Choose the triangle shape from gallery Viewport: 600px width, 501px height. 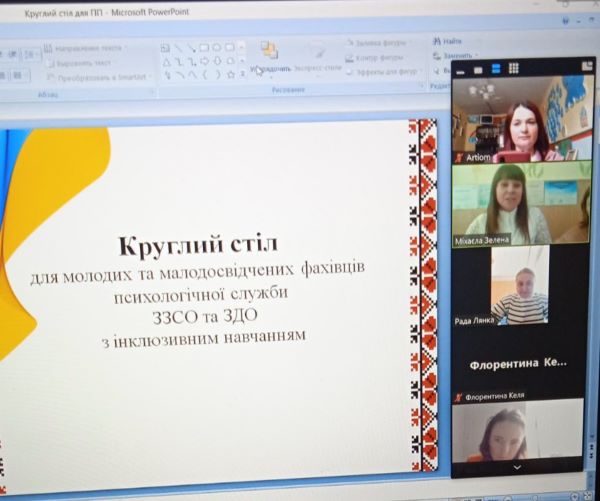tap(166, 60)
